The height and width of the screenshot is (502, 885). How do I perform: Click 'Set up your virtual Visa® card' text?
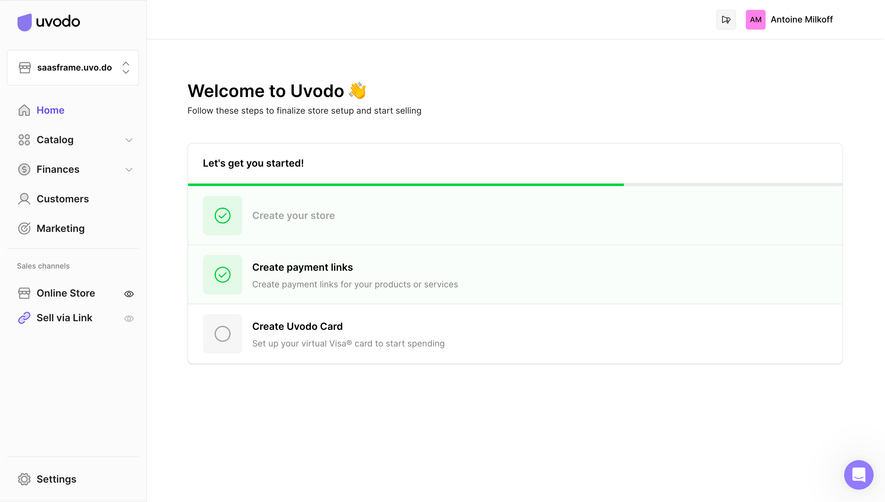click(348, 343)
